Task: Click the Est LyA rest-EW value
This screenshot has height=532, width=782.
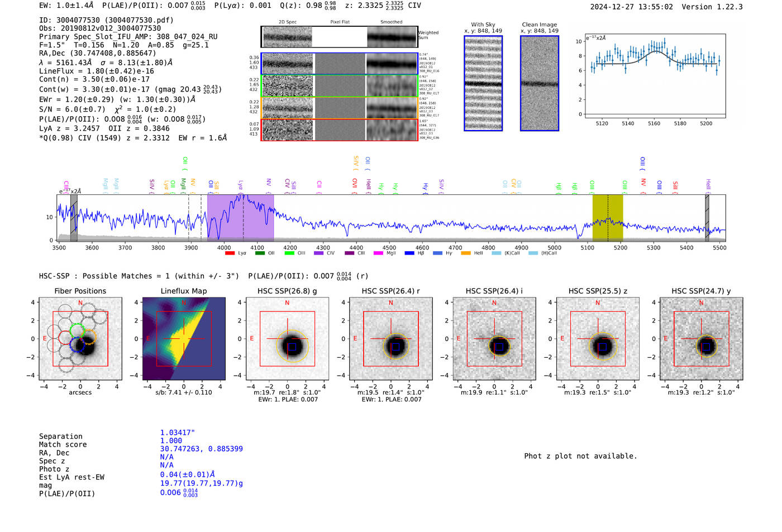Action: tap(188, 475)
